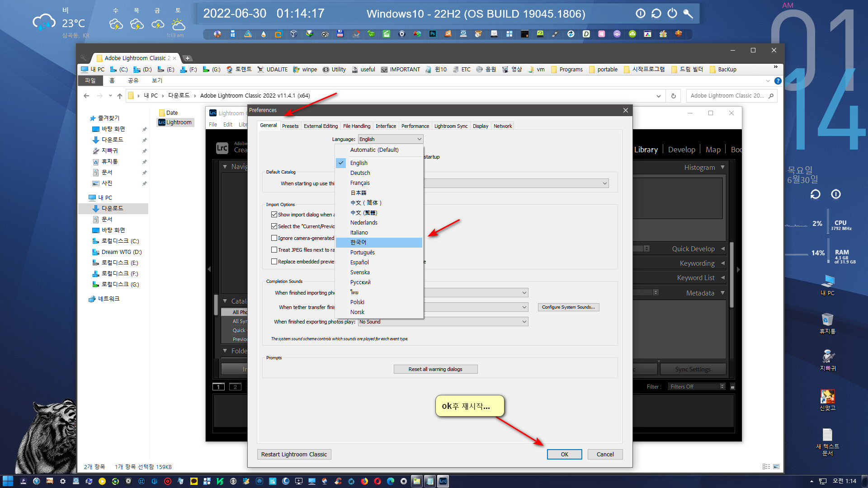Click the Photoshop icon in top dock
This screenshot has width=868, height=488.
[433, 34]
